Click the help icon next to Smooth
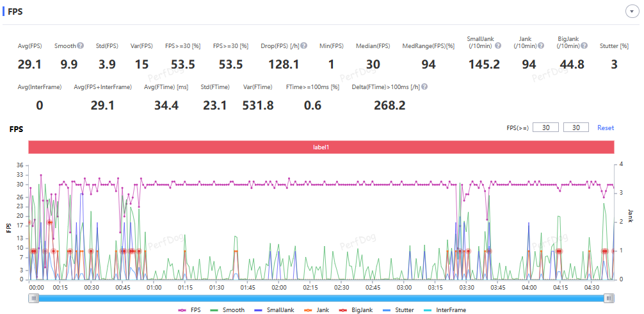 coord(81,45)
